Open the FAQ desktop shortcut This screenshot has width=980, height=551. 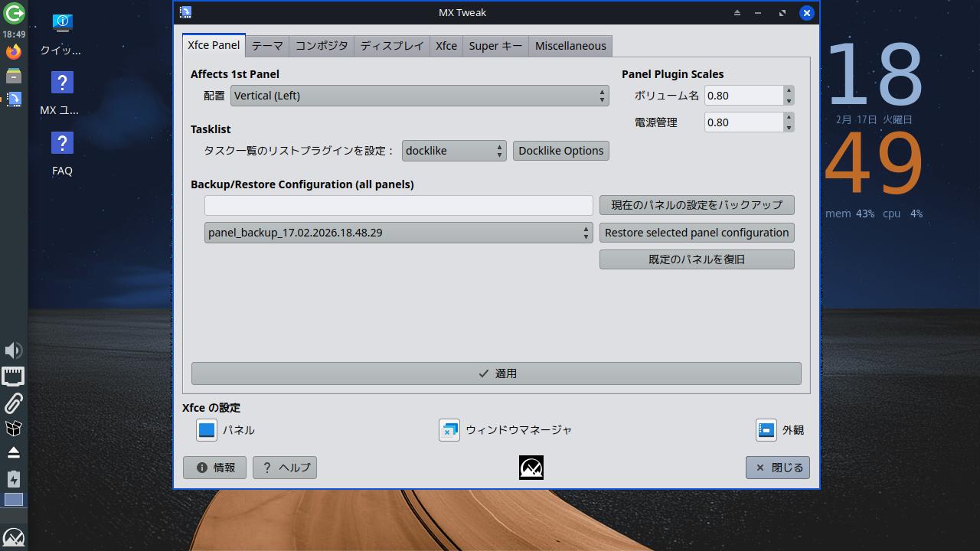(x=62, y=154)
